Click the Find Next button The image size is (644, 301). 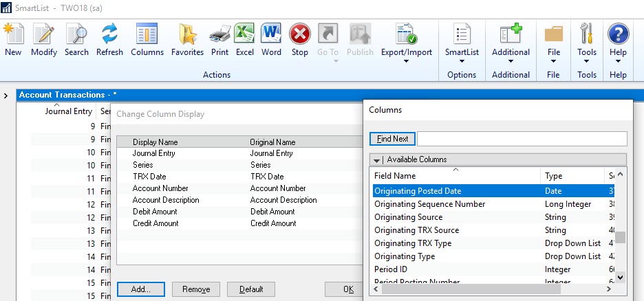pos(392,139)
